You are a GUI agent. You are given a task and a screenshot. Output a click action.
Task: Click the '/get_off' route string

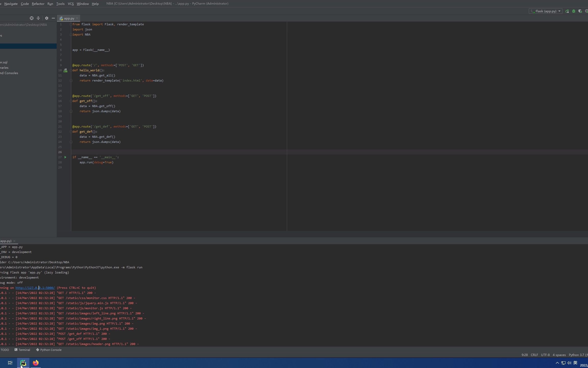(102, 96)
